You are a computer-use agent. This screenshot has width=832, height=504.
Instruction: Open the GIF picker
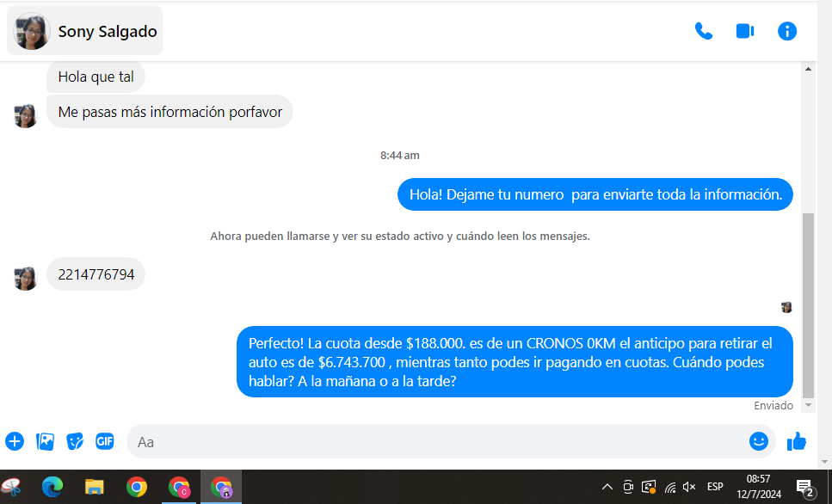coord(105,441)
